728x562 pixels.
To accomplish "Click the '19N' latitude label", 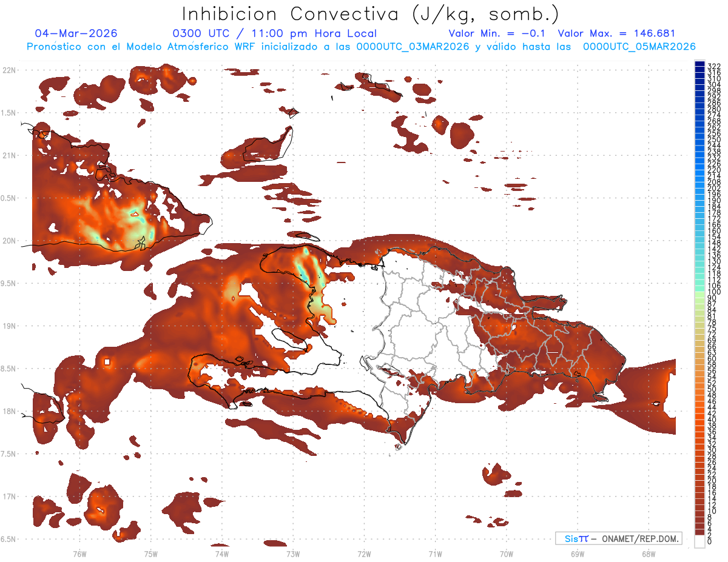I will point(9,326).
